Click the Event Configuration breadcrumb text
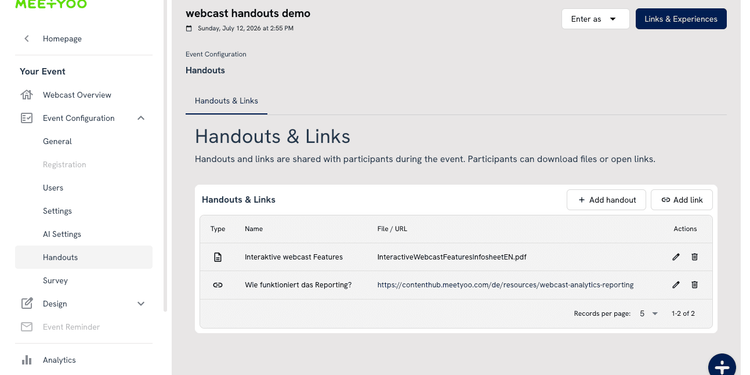The width and height of the screenshot is (750, 375). click(216, 55)
